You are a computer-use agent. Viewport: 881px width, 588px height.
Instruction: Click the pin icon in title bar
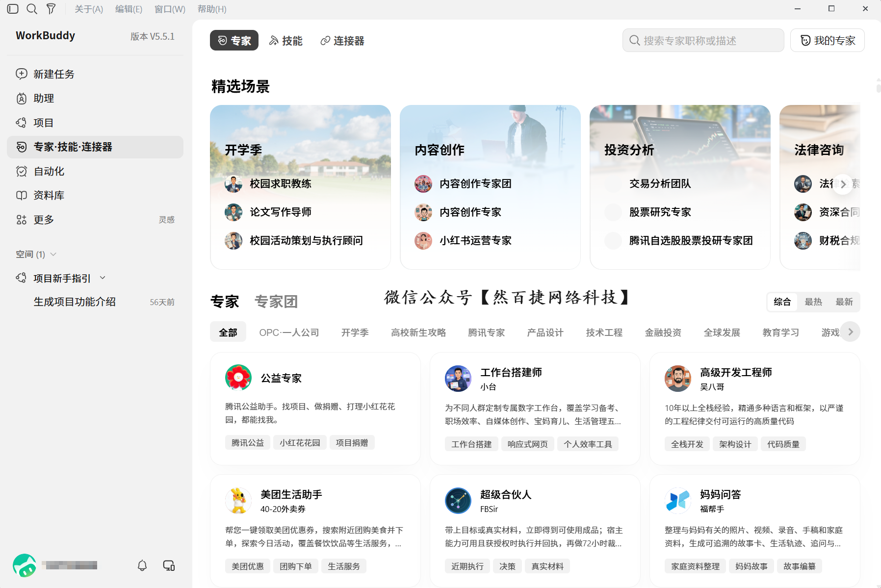pos(51,9)
